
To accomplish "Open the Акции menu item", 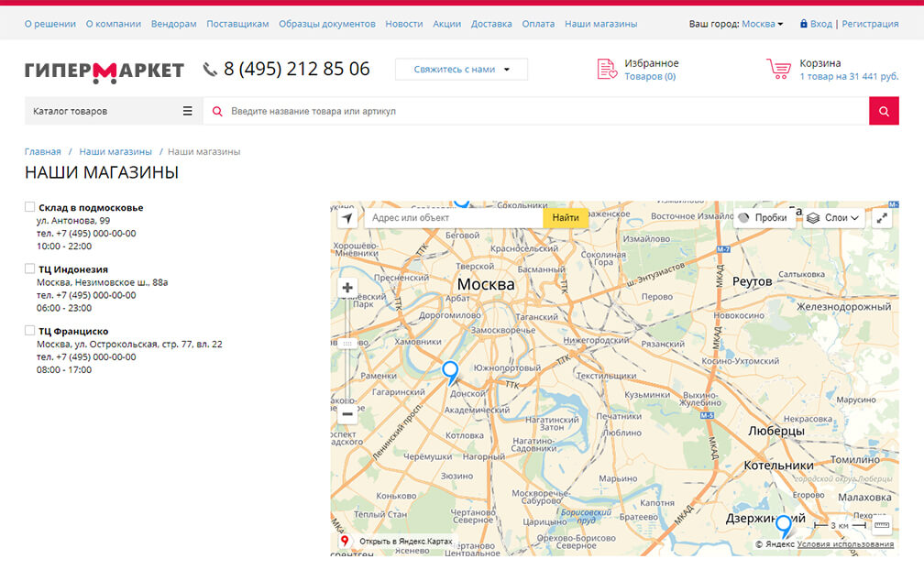I will pyautogui.click(x=447, y=24).
